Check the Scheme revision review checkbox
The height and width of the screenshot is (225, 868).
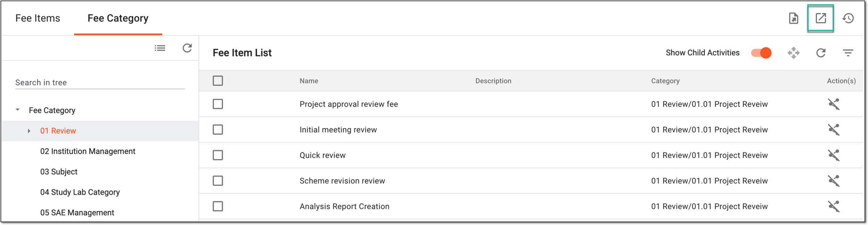point(218,181)
